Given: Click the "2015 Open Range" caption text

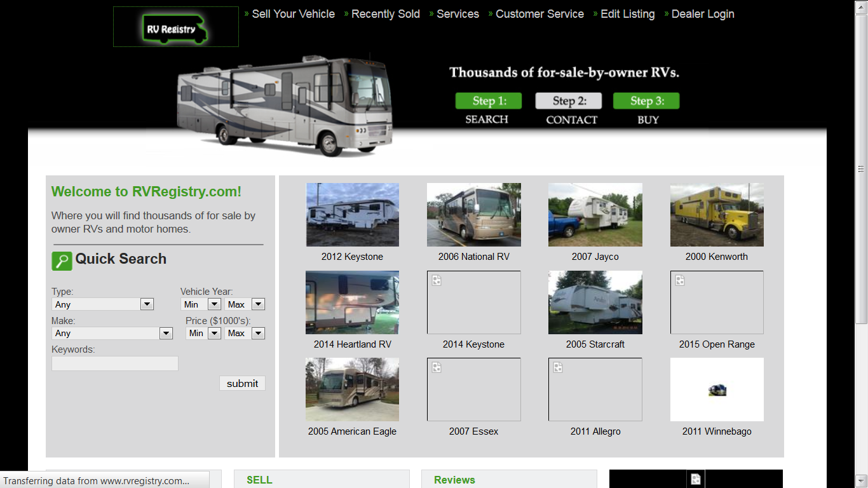Looking at the screenshot, I should pyautogui.click(x=717, y=344).
